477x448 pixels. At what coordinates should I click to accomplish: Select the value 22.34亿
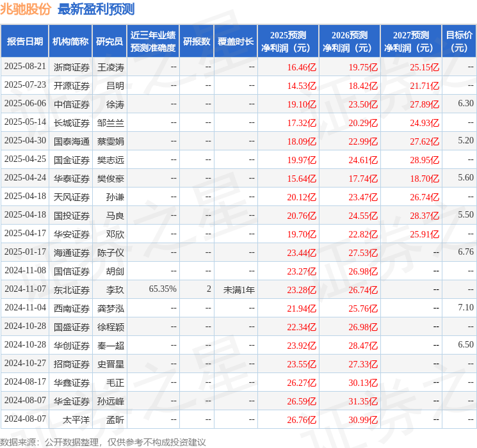tap(302, 327)
